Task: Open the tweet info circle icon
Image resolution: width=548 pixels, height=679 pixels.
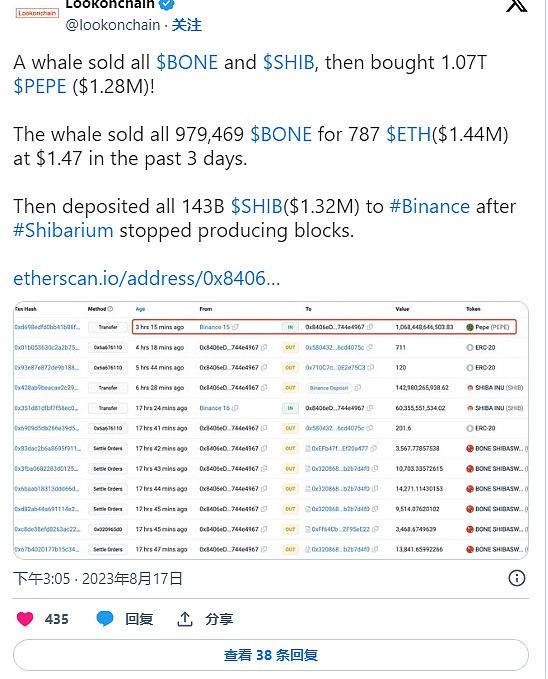Action: pos(516,578)
